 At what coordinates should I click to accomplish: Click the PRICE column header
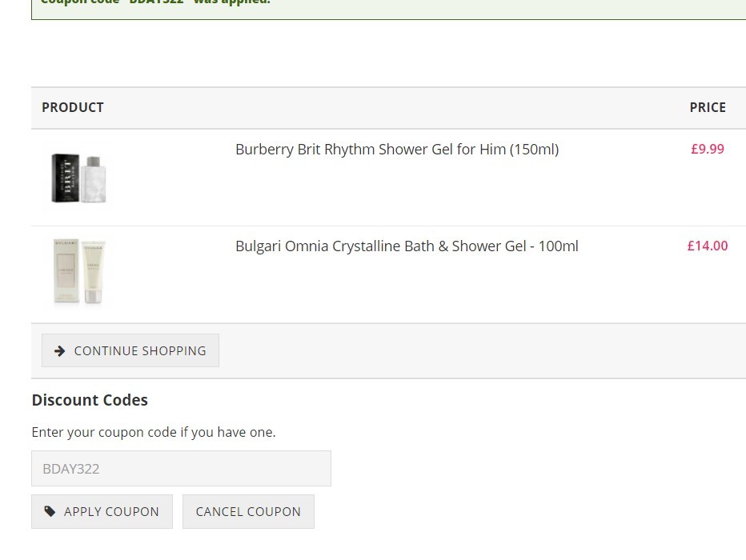(708, 107)
